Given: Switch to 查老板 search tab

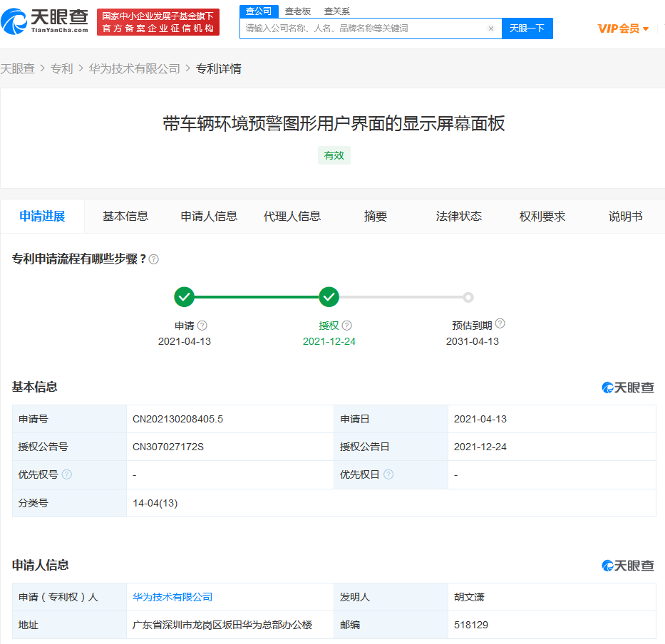Looking at the screenshot, I should click(298, 11).
